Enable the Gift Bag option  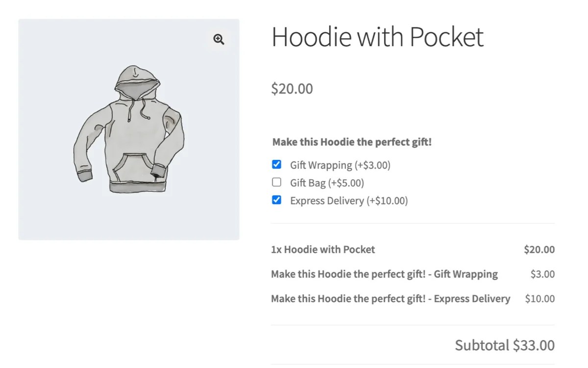(x=276, y=182)
